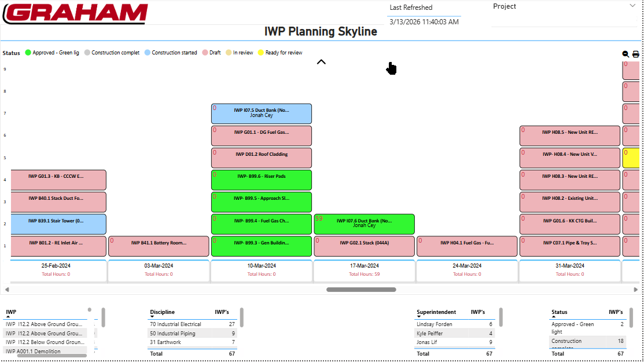This screenshot has width=644, height=362.
Task: Click the Superintendent table vertical scrollbar
Action: tap(501, 317)
